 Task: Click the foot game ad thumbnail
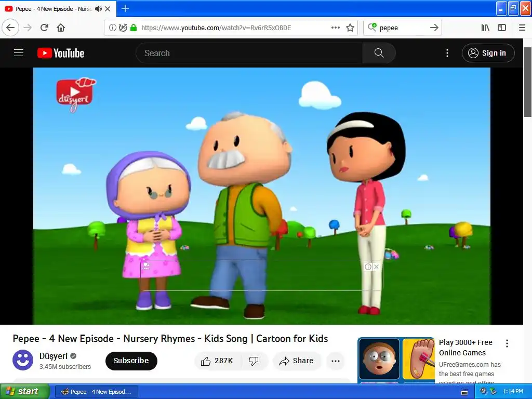click(x=419, y=358)
